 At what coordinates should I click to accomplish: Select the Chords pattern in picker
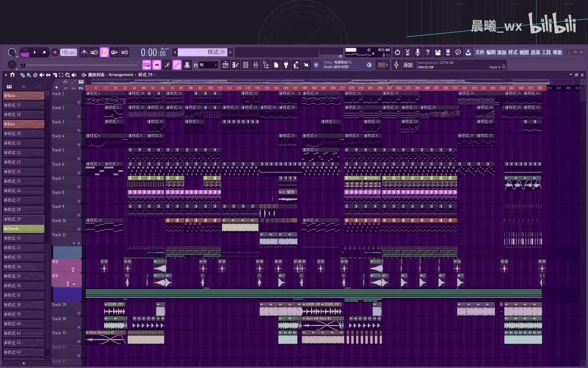click(x=23, y=228)
